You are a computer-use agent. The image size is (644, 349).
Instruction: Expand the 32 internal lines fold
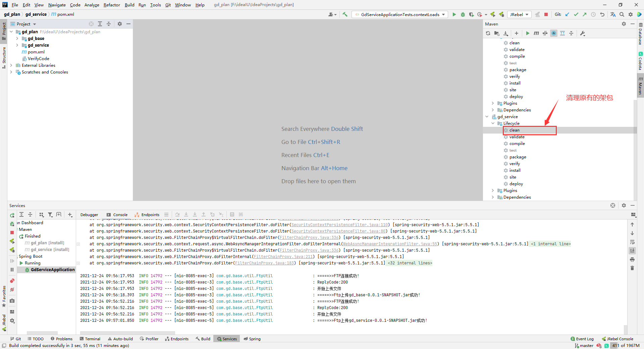(x=410, y=263)
